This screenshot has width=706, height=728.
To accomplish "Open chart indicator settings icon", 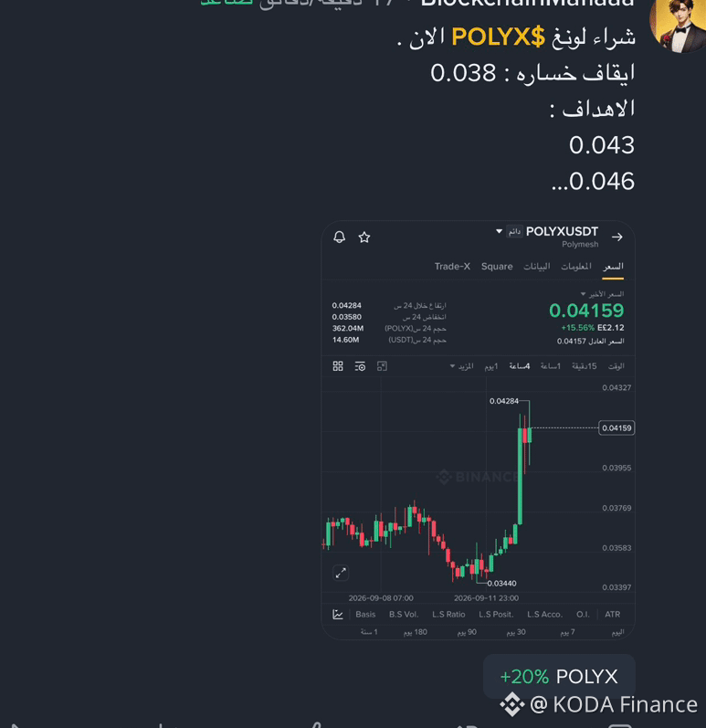I will (360, 366).
